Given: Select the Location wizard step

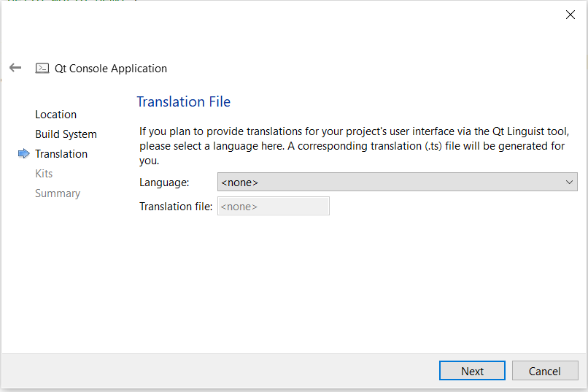Looking at the screenshot, I should [55, 115].
